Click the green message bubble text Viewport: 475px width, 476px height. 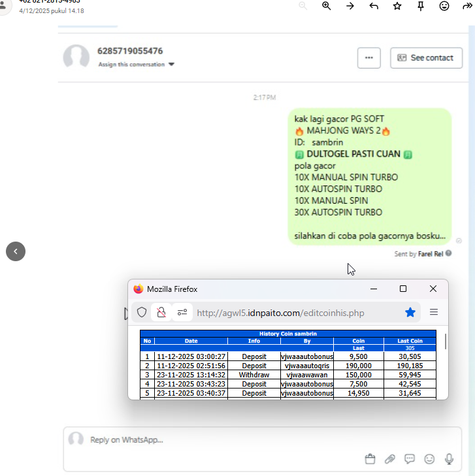[370, 177]
